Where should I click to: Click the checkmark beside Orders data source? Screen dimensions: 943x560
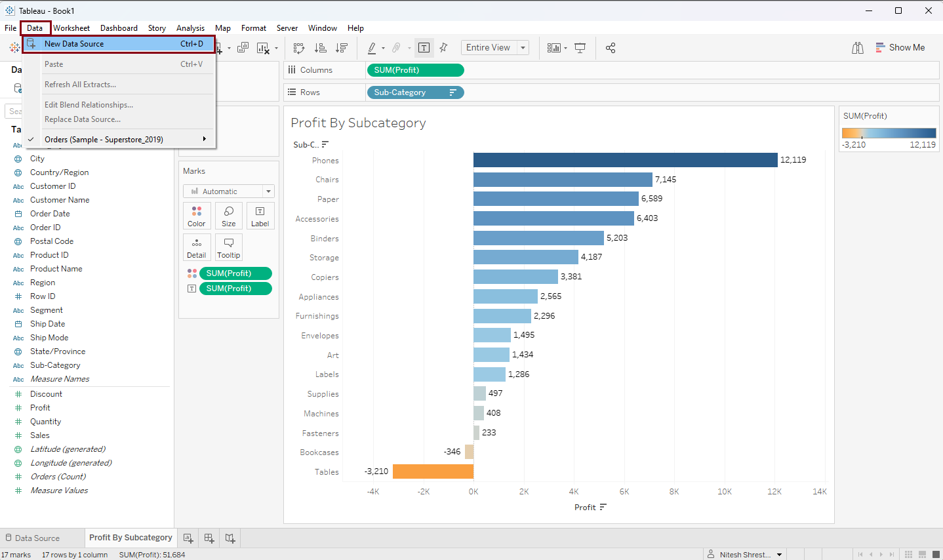[30, 139]
